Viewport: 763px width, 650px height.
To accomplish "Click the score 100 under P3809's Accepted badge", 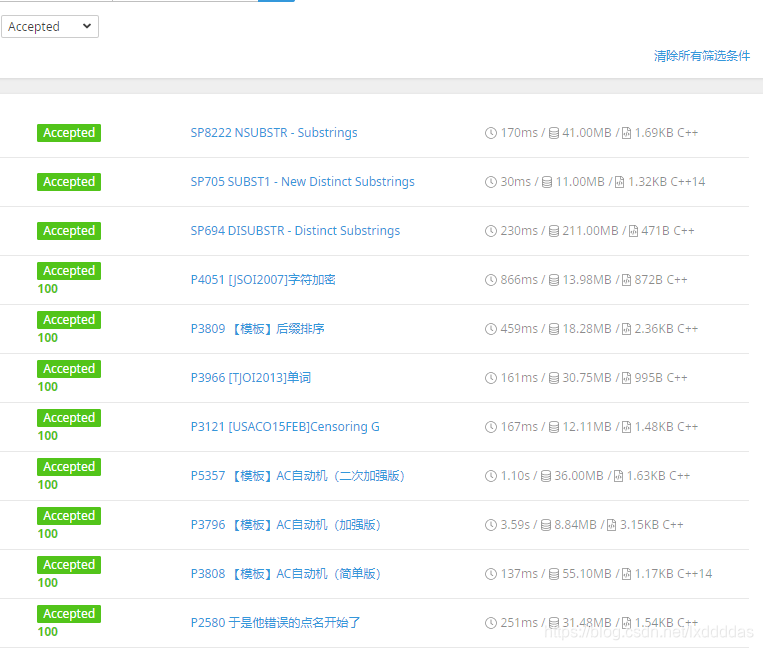I will pyautogui.click(x=48, y=338).
